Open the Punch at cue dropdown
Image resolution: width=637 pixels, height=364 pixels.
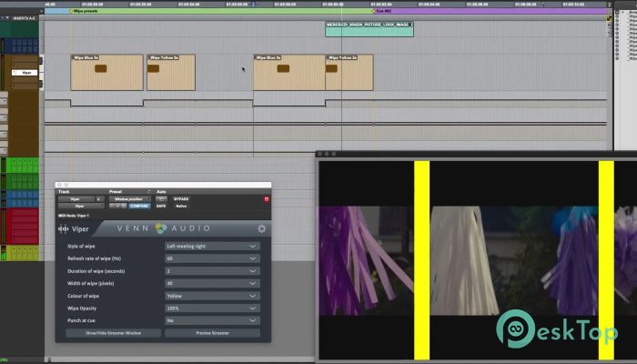[x=212, y=320]
